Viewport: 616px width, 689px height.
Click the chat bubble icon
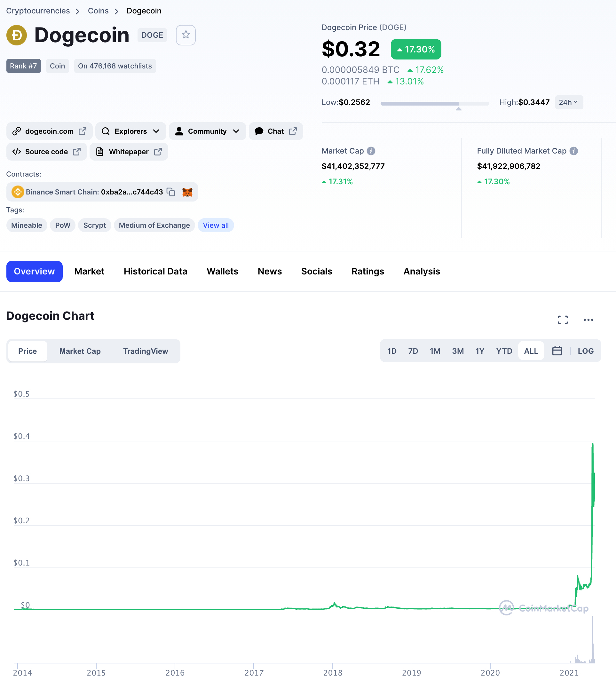259,131
